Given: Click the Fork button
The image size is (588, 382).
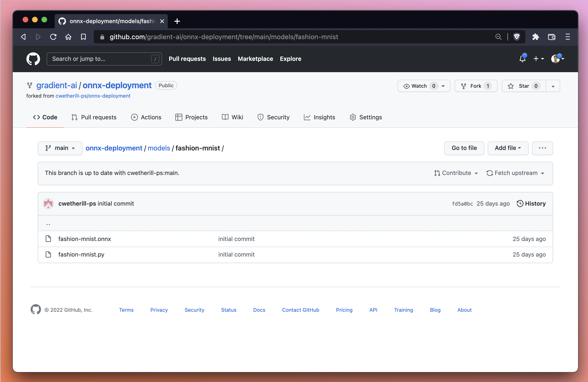Looking at the screenshot, I should (476, 86).
